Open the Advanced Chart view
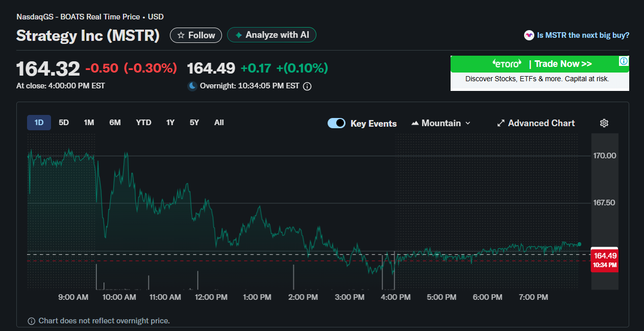Viewport: 644px width, 331px height. pos(536,123)
